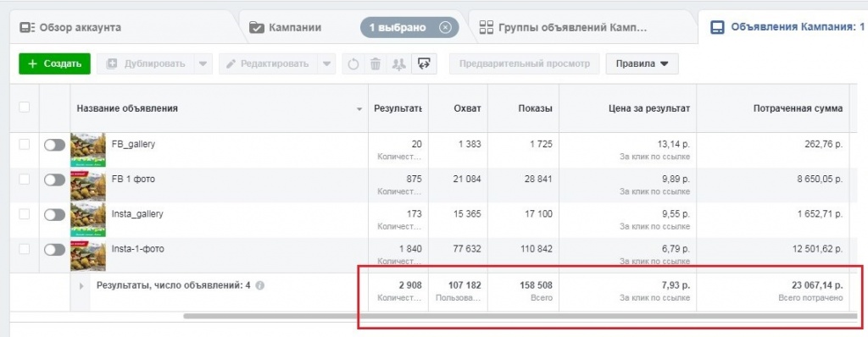Click the info icon next to 'число объявлений: 4'

click(260, 285)
